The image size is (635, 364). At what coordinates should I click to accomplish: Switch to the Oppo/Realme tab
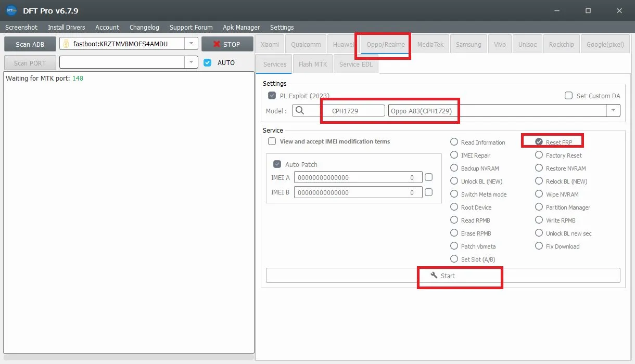click(x=386, y=44)
